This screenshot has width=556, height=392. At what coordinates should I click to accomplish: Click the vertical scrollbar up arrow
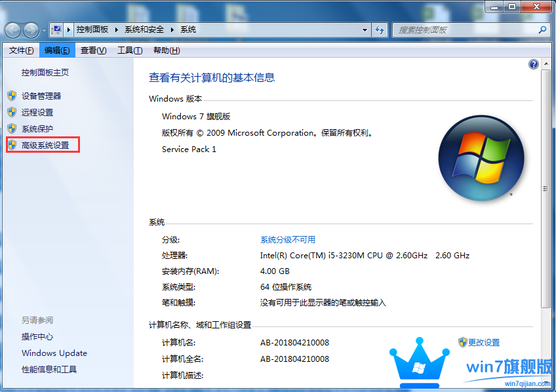pos(546,64)
